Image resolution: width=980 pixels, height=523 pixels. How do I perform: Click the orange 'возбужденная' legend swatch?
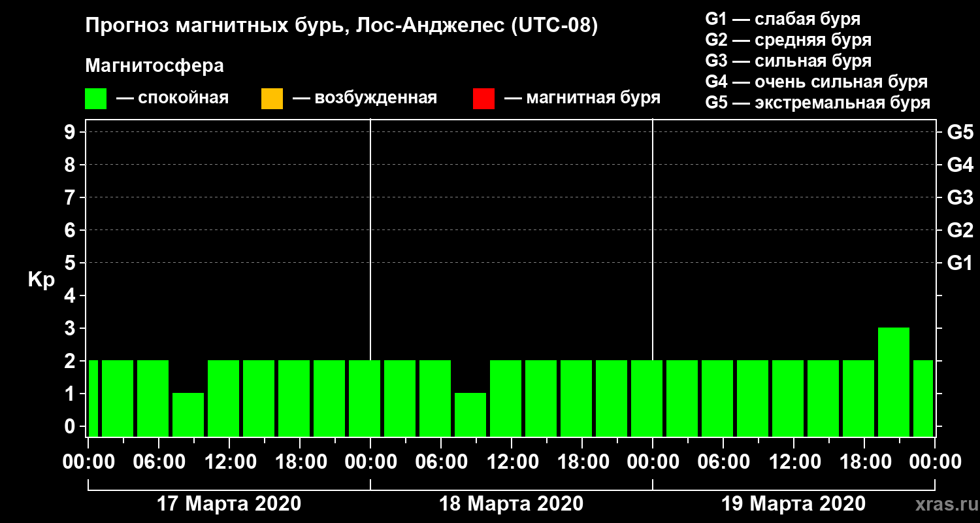tap(272, 99)
